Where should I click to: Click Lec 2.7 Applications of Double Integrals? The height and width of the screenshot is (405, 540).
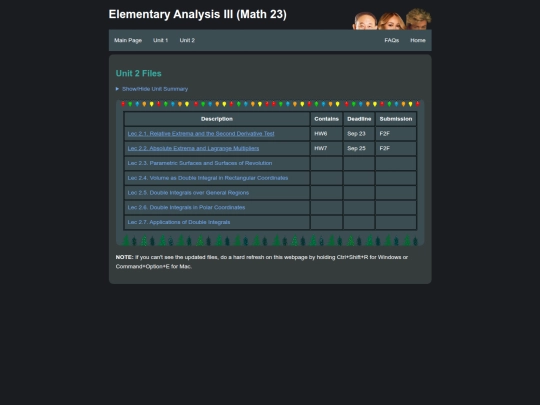tap(179, 222)
